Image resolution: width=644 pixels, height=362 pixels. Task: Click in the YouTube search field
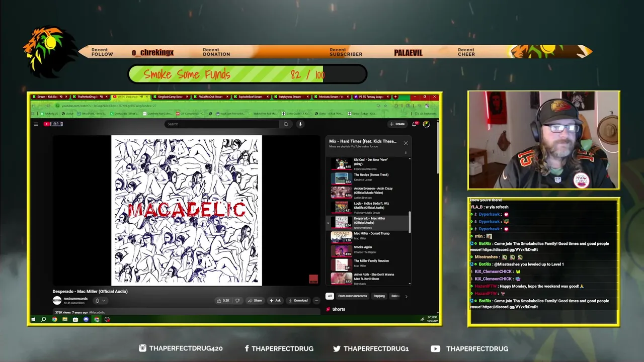[221, 124]
